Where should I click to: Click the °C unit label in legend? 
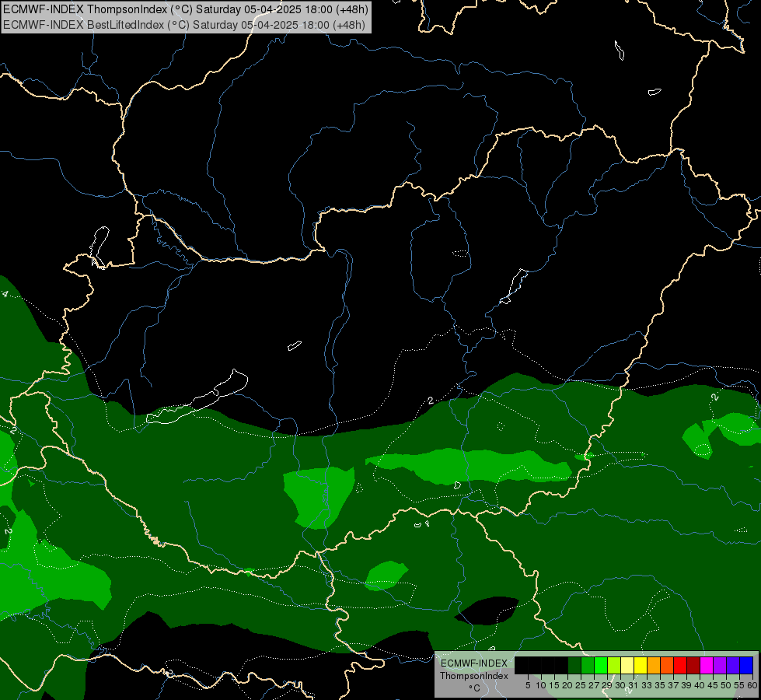click(x=475, y=688)
